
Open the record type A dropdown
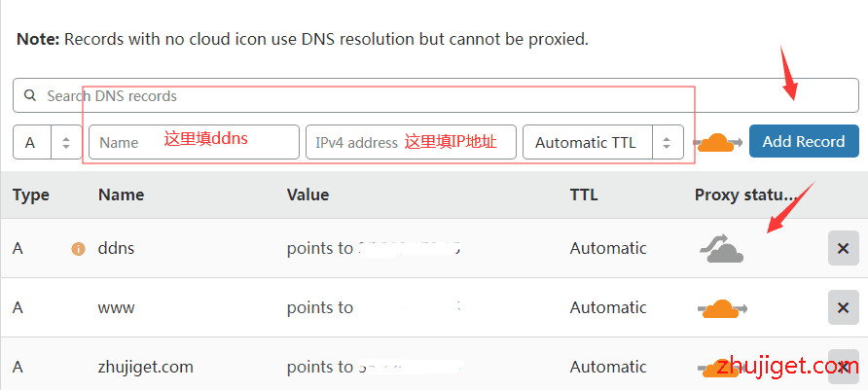pyautogui.click(x=48, y=142)
